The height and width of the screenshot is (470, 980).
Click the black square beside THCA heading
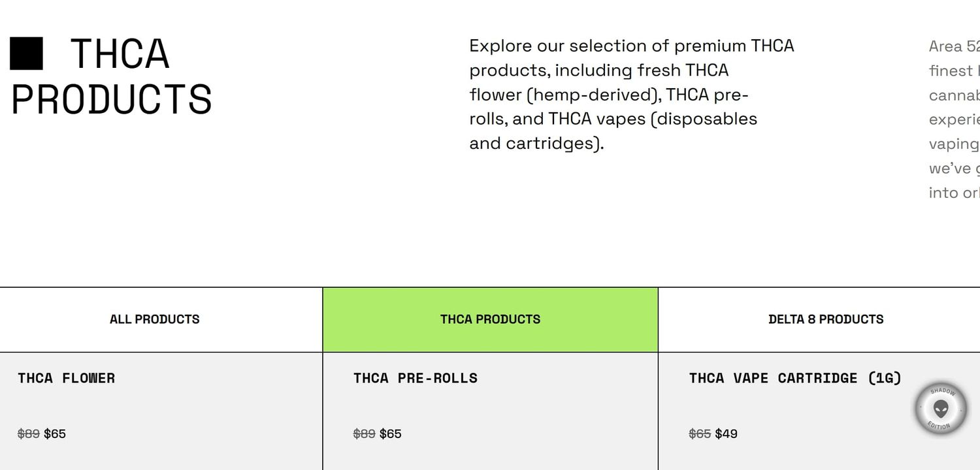[x=27, y=54]
